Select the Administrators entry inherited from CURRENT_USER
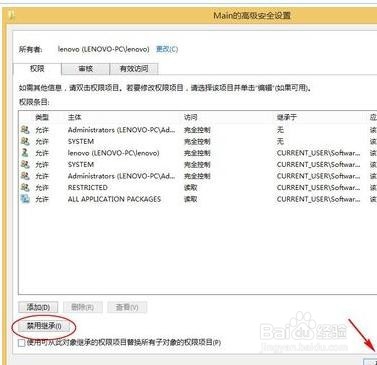Viewport: 377px width, 365px height. point(197,176)
